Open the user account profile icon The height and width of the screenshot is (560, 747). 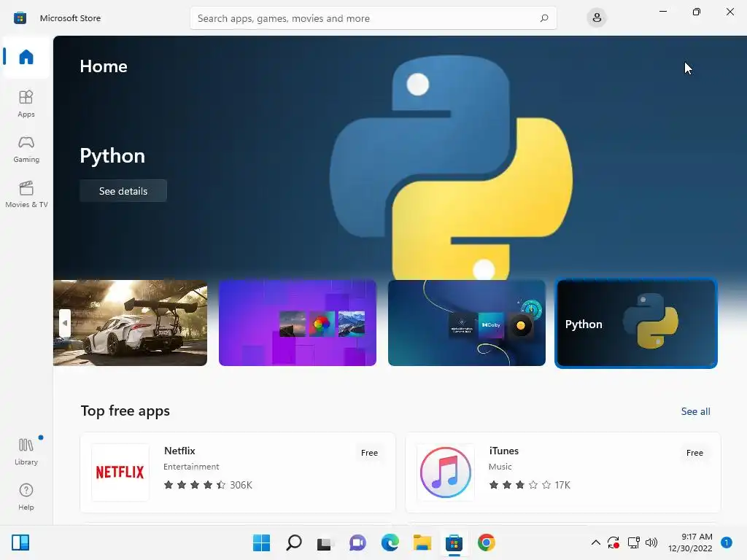coord(597,18)
